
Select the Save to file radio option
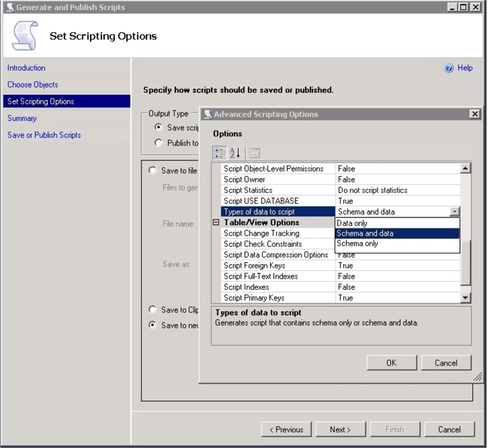coord(153,170)
